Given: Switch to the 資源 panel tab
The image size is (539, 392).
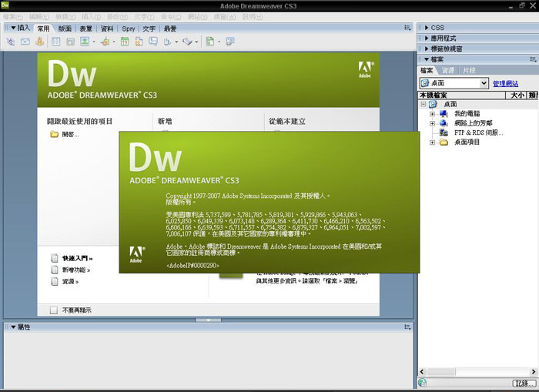Looking at the screenshot, I should (448, 71).
